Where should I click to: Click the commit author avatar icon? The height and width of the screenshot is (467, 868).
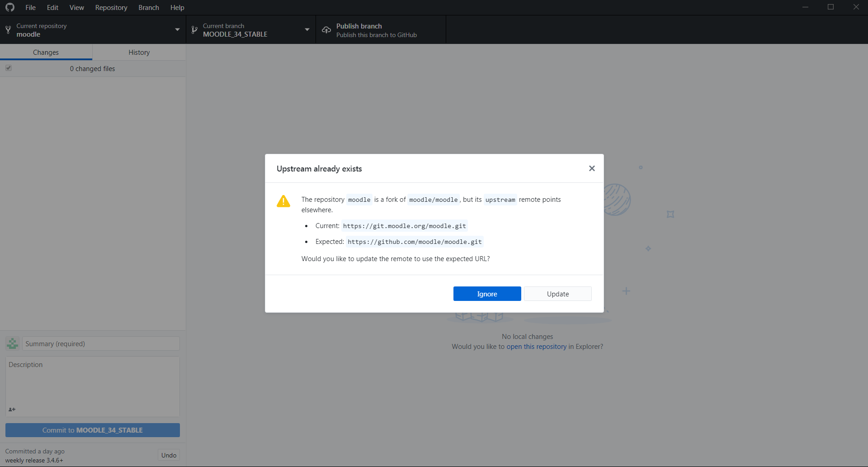tap(13, 343)
